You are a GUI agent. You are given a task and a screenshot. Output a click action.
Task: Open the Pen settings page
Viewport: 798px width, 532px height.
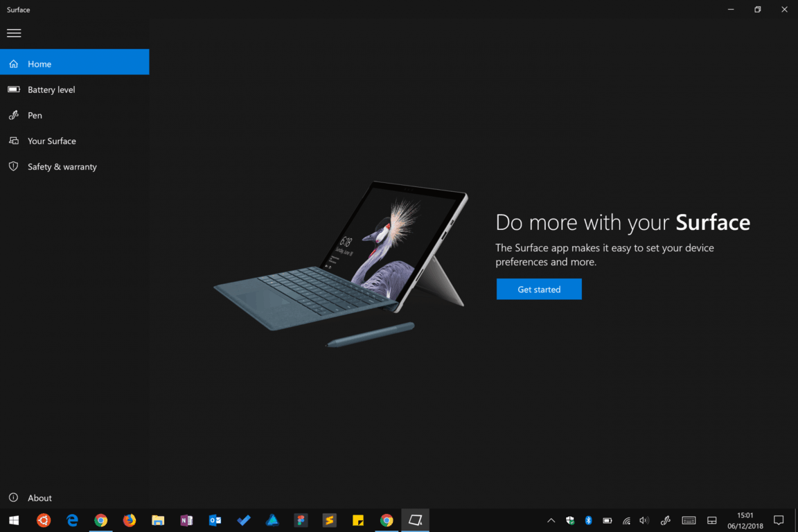(x=74, y=116)
